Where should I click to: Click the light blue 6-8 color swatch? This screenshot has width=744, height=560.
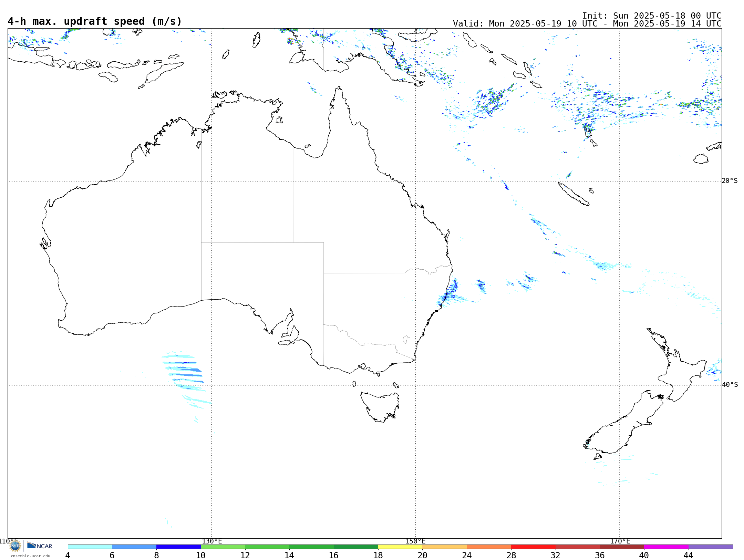point(134,547)
